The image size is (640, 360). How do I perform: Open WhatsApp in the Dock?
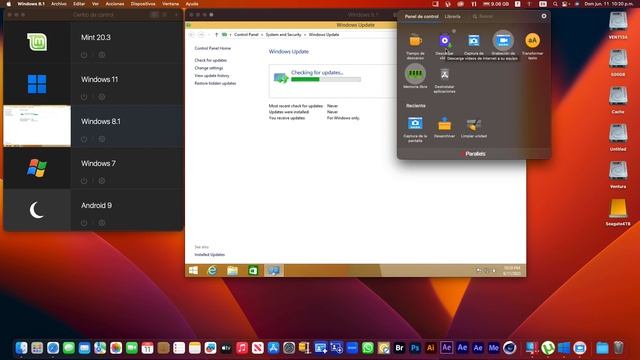[368, 348]
